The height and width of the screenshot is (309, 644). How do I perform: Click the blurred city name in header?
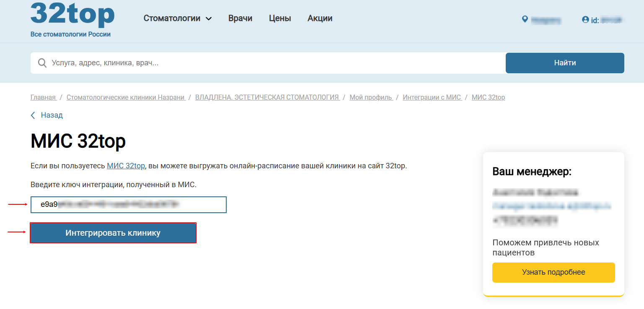click(x=546, y=20)
